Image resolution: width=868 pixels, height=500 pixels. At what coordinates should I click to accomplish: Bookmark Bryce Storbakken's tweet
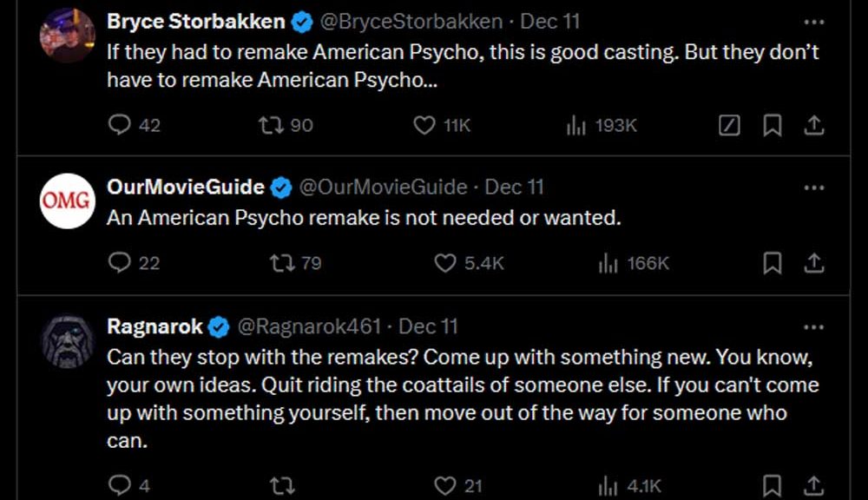click(x=772, y=126)
